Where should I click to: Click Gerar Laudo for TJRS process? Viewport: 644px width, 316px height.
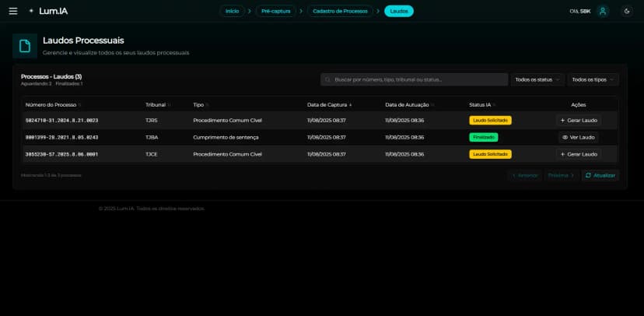click(x=579, y=121)
